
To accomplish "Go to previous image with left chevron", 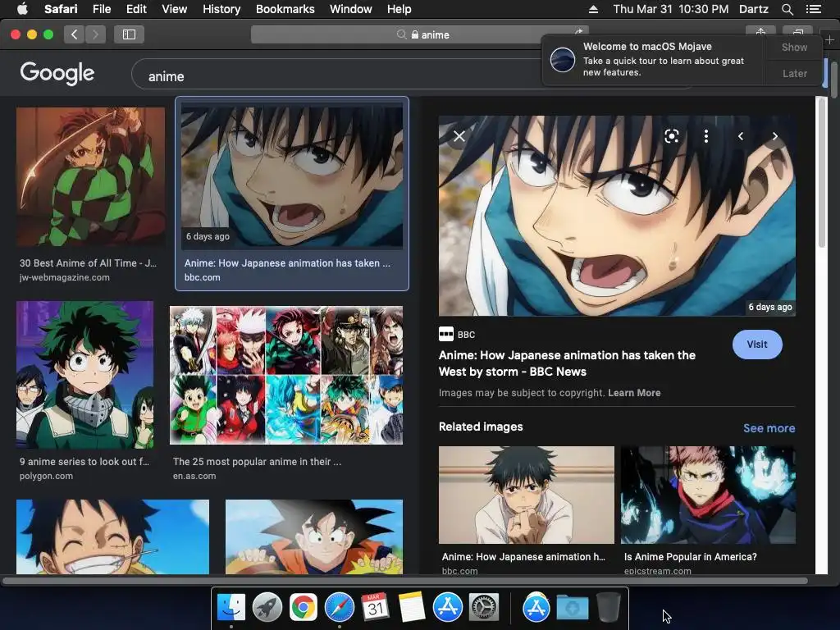I will coord(741,136).
